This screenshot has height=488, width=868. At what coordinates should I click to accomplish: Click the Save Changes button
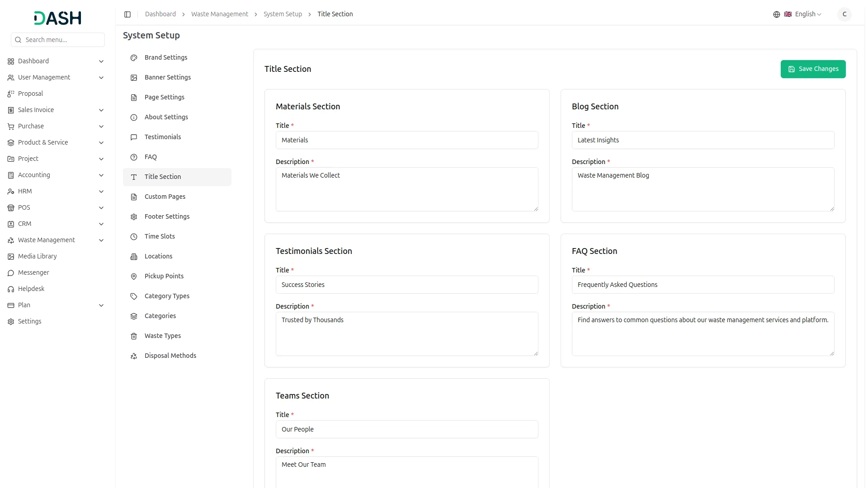[x=812, y=69]
